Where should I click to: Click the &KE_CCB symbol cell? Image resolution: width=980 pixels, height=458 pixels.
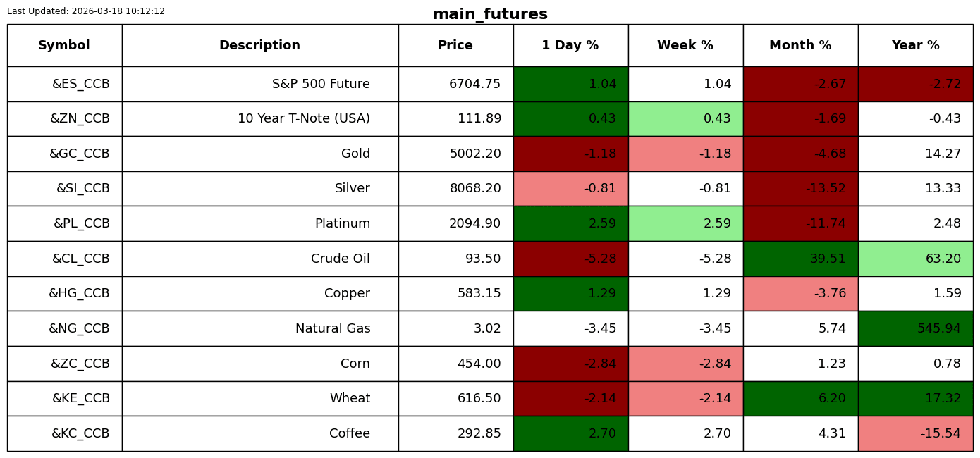(x=64, y=398)
